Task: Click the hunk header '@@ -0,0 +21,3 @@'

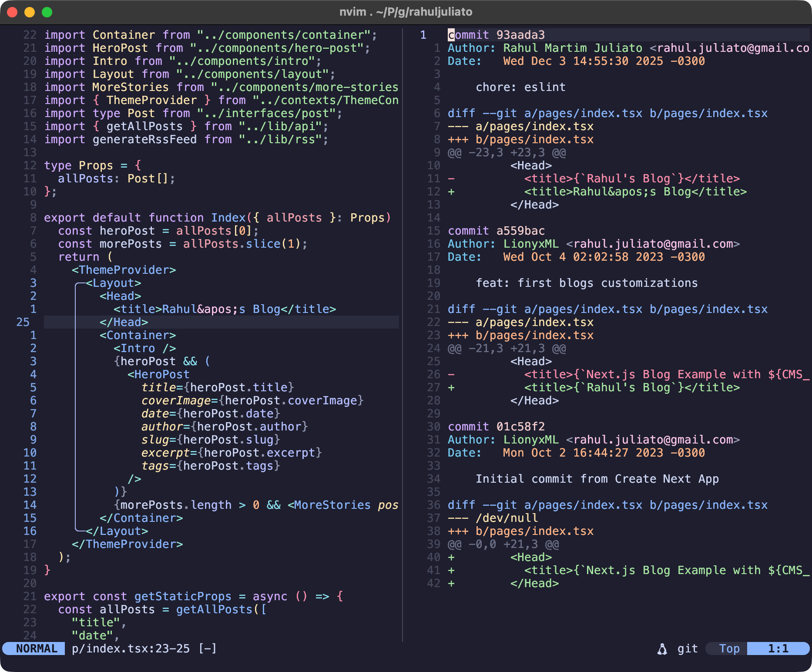Action: point(503,544)
